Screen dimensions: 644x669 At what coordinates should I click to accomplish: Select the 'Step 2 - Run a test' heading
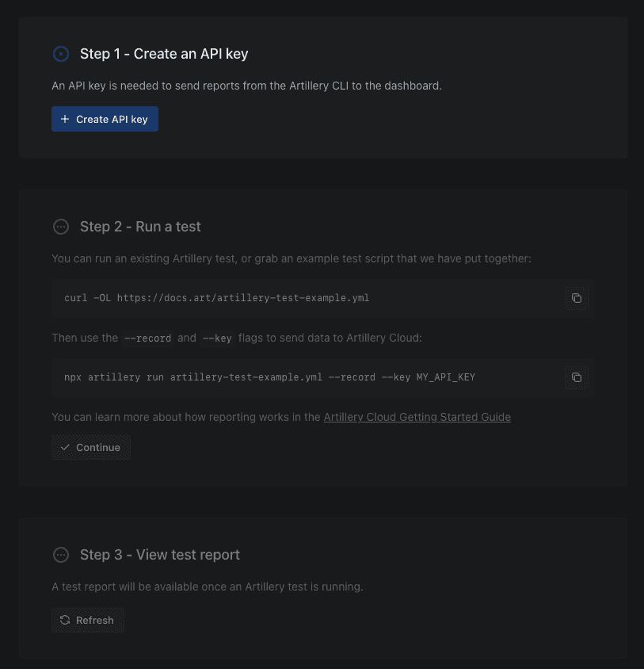[140, 227]
